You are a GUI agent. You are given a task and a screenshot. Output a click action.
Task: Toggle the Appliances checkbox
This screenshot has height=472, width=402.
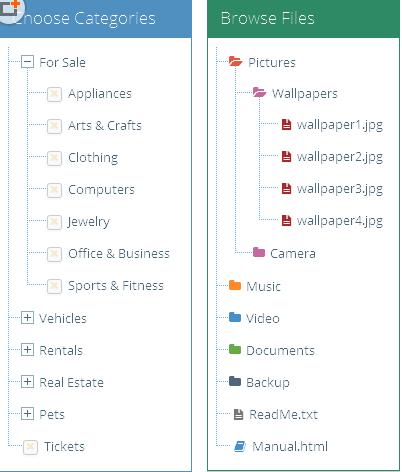(54, 94)
